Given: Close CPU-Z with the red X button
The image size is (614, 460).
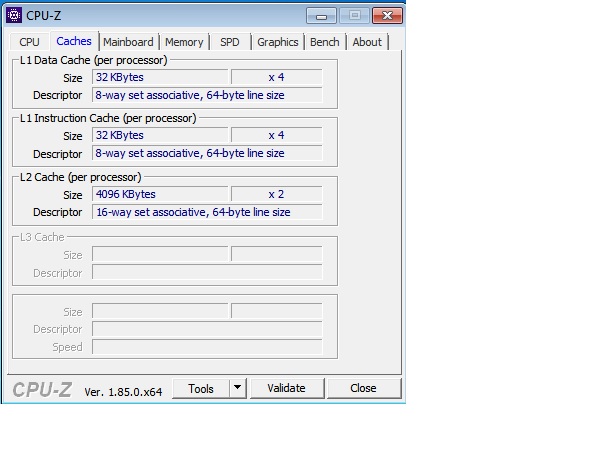Looking at the screenshot, I should tap(387, 16).
